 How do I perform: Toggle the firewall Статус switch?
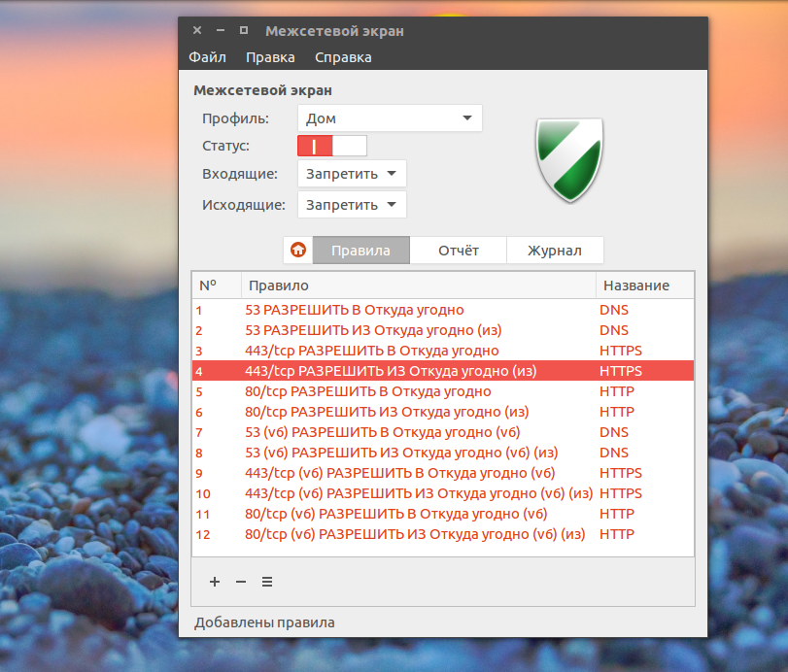(x=332, y=146)
